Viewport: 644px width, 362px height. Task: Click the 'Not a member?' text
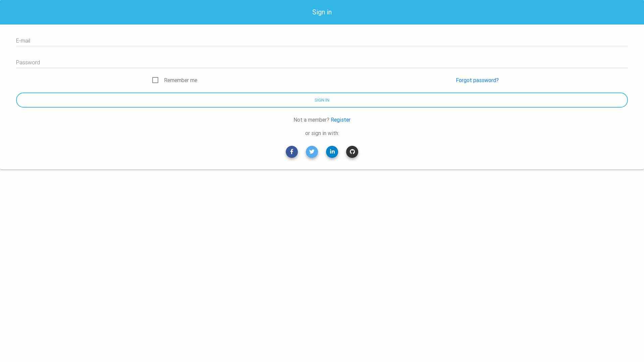[311, 120]
